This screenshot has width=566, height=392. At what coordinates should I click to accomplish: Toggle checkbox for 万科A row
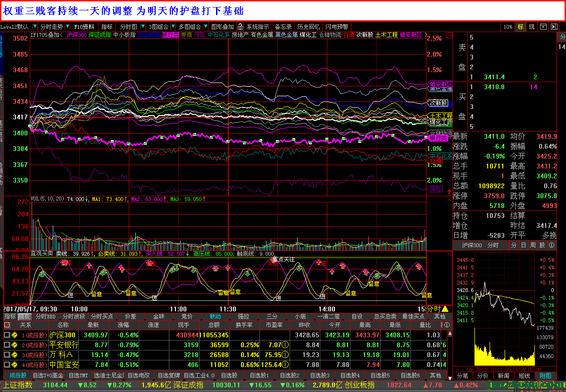click(7, 355)
